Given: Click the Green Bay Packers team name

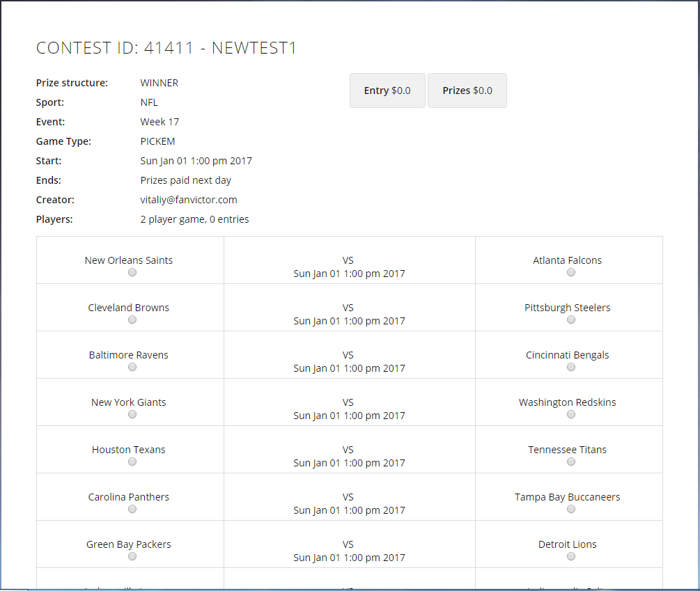Looking at the screenshot, I should [x=129, y=544].
